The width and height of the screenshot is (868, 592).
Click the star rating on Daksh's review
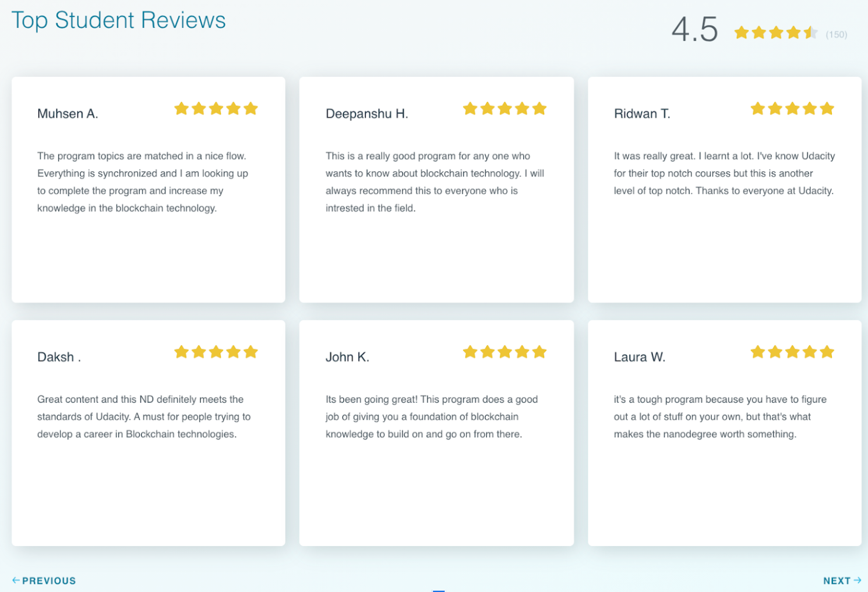[216, 352]
